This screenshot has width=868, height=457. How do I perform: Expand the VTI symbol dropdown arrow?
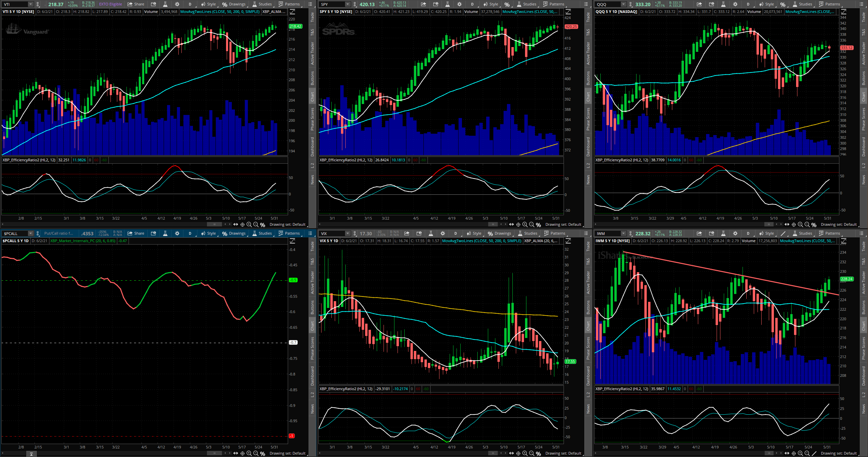point(31,4)
